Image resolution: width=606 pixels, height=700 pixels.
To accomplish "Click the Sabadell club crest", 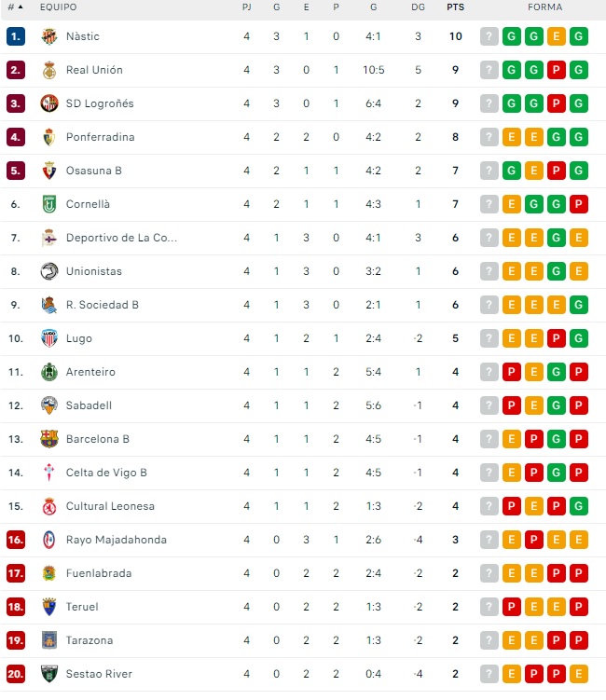I will click(x=49, y=405).
